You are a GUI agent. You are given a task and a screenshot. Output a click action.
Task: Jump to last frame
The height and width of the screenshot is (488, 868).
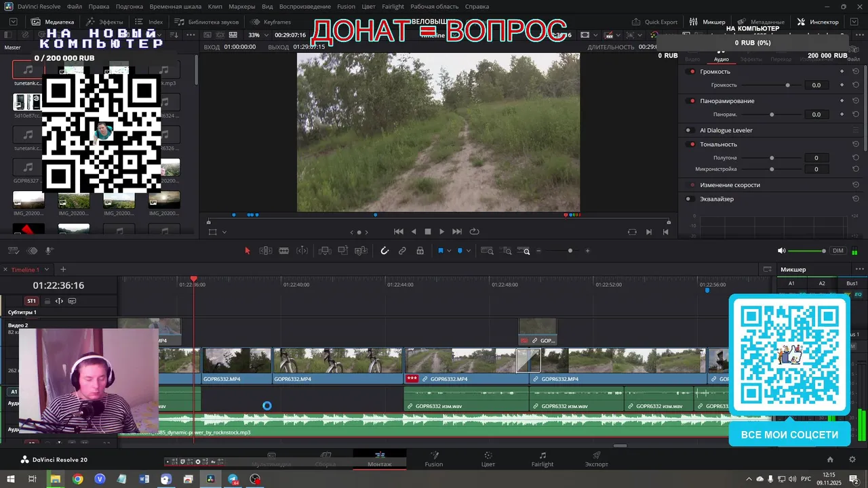coord(457,232)
